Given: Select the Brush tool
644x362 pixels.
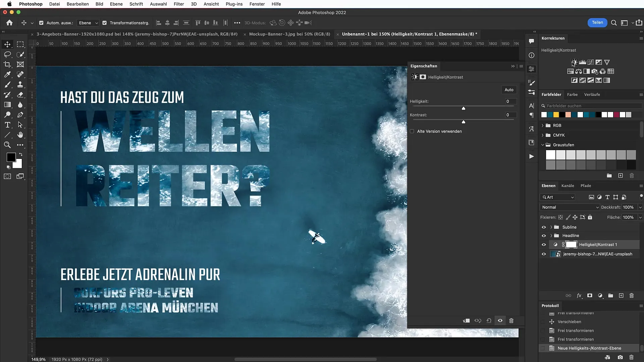Looking at the screenshot, I should [x=7, y=84].
